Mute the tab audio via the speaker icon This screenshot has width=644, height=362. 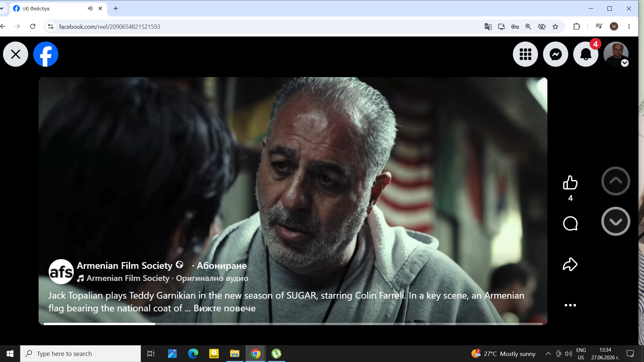coord(90,8)
